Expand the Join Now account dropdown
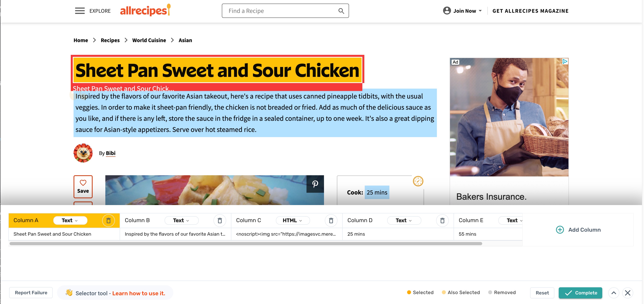Viewport: 644px width, 304px height. pyautogui.click(x=463, y=11)
